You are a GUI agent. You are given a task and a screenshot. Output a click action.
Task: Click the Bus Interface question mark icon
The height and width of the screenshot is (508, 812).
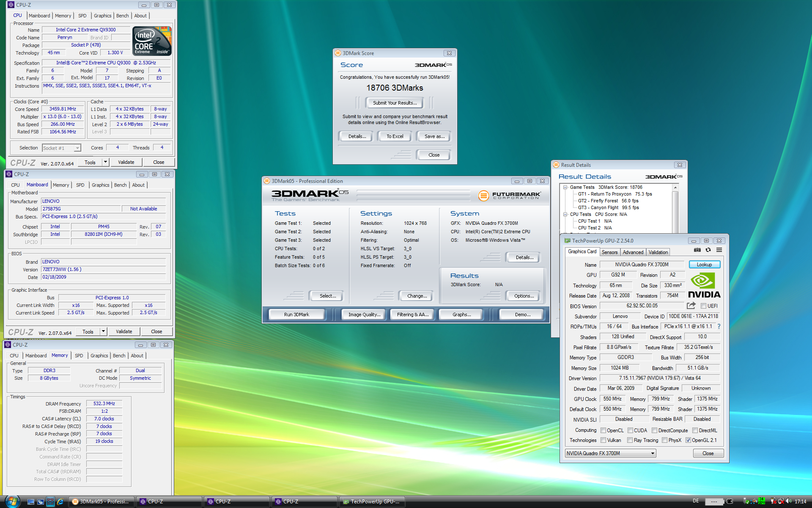click(719, 326)
